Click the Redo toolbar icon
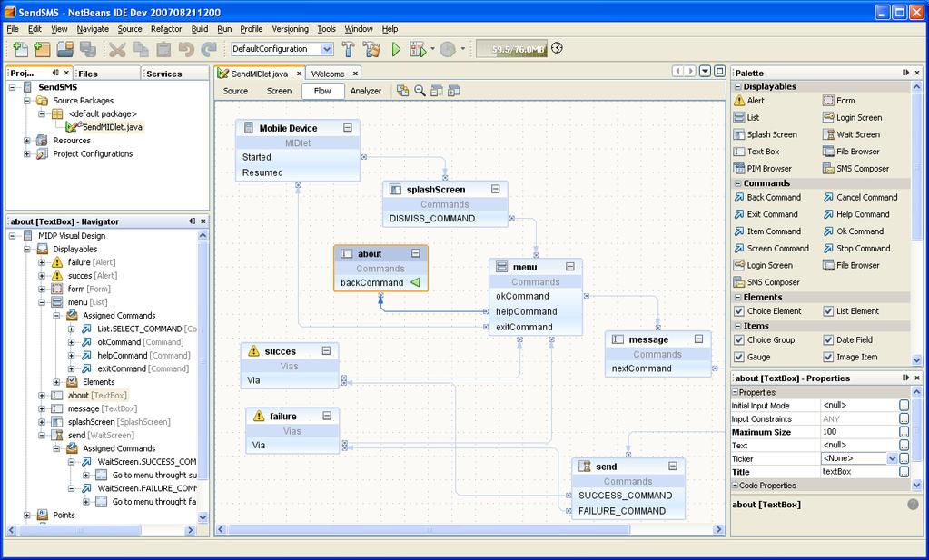Screen dimensions: 929x560 pos(209,49)
